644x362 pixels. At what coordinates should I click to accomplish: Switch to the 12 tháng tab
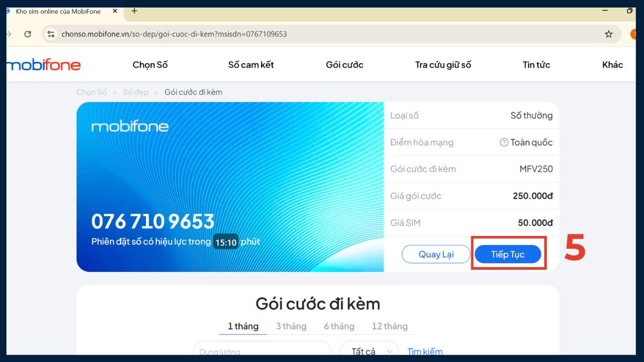click(x=390, y=326)
